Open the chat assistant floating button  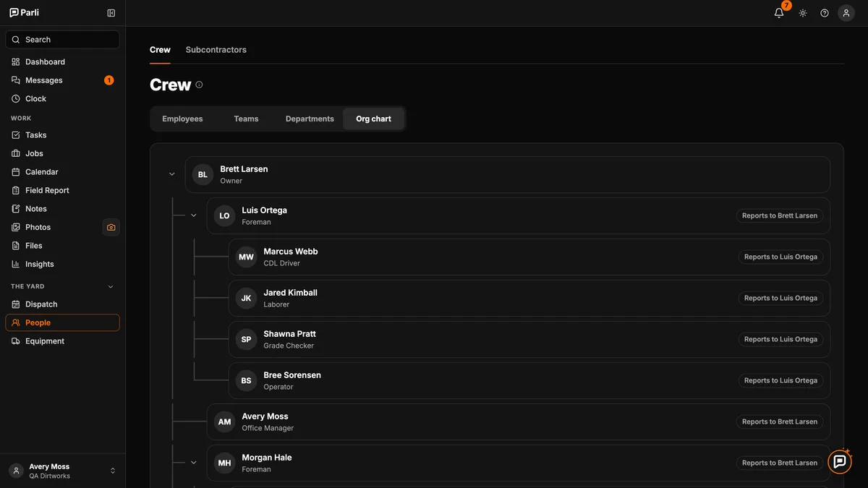[x=840, y=462]
